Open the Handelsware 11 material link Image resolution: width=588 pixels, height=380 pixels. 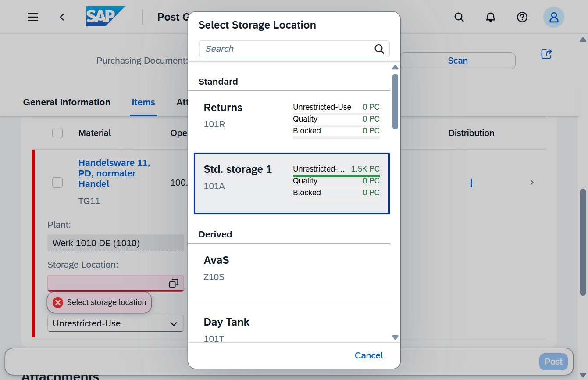(x=114, y=173)
